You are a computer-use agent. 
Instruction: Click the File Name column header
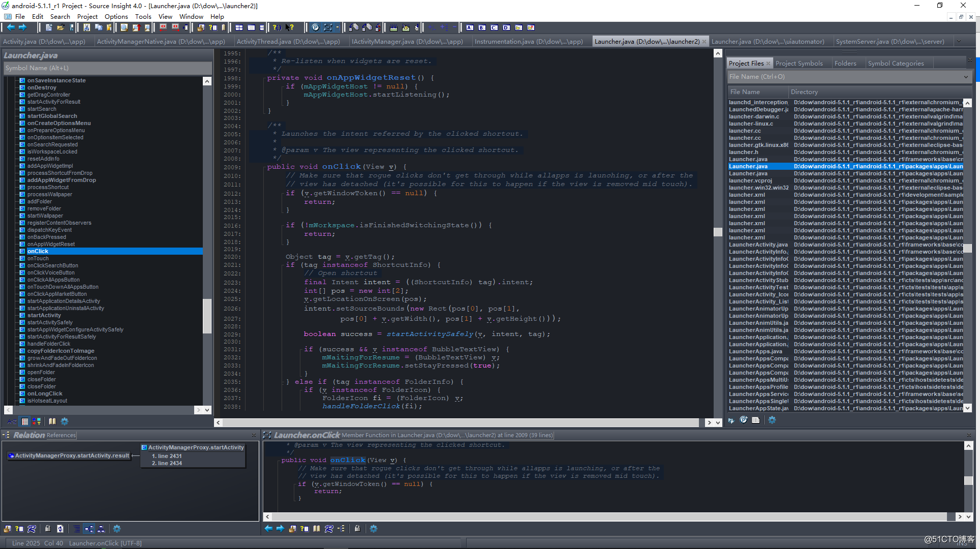(758, 92)
